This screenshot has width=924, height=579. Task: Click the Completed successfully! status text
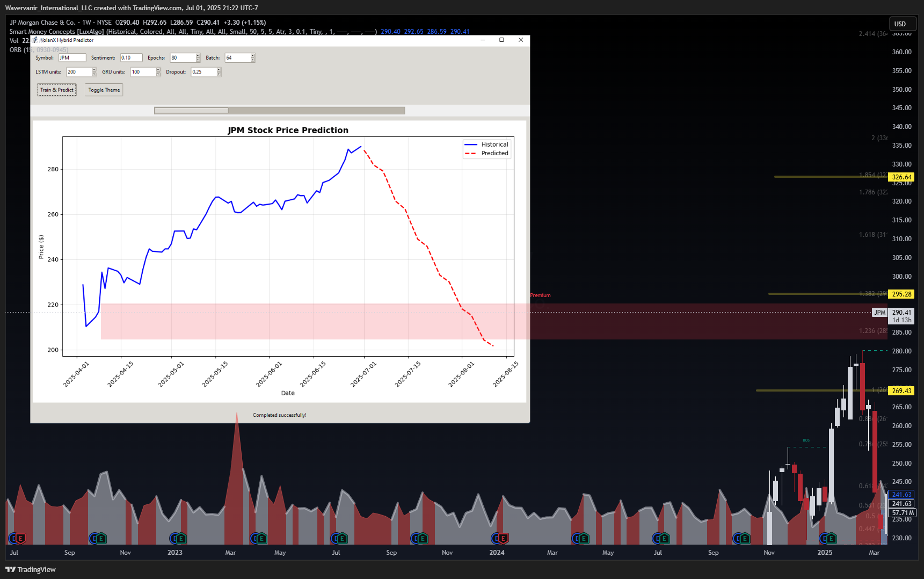click(x=280, y=415)
